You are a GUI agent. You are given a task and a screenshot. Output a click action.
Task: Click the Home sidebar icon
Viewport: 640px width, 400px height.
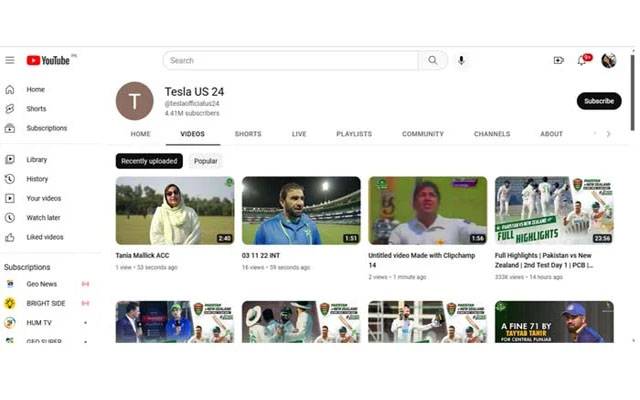click(x=10, y=89)
